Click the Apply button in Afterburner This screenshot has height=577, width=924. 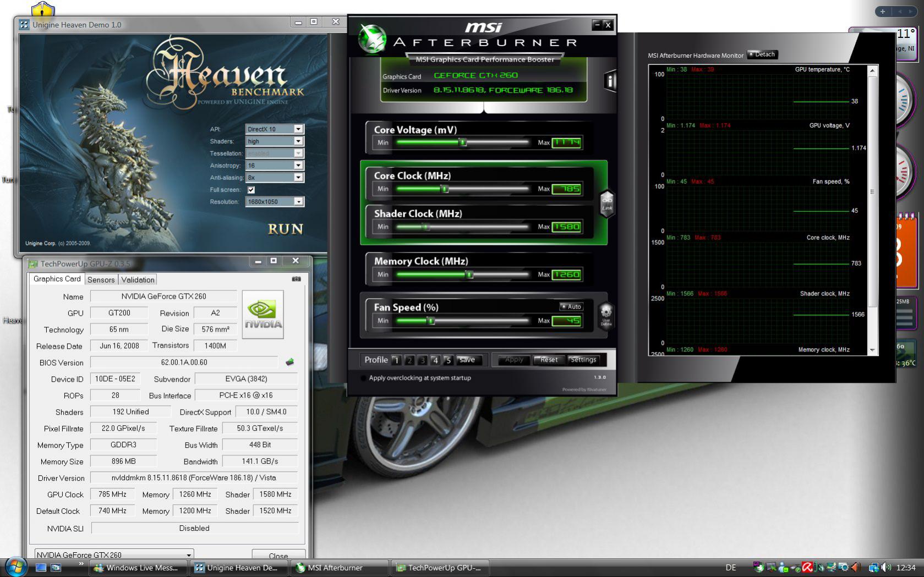pyautogui.click(x=514, y=360)
